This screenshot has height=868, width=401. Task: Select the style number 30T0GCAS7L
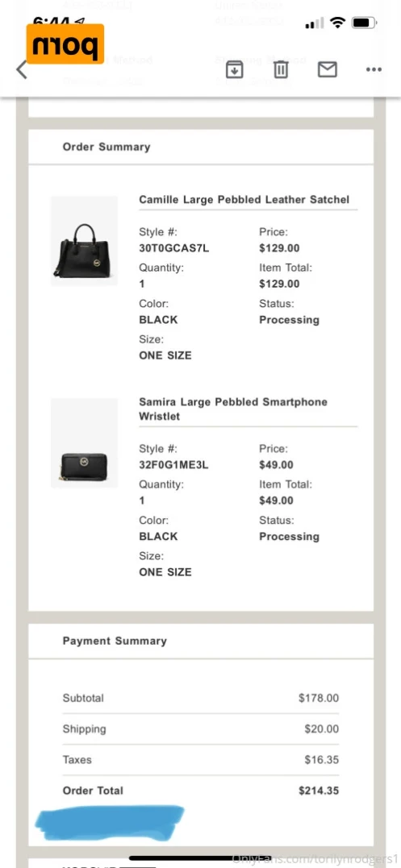coord(174,248)
